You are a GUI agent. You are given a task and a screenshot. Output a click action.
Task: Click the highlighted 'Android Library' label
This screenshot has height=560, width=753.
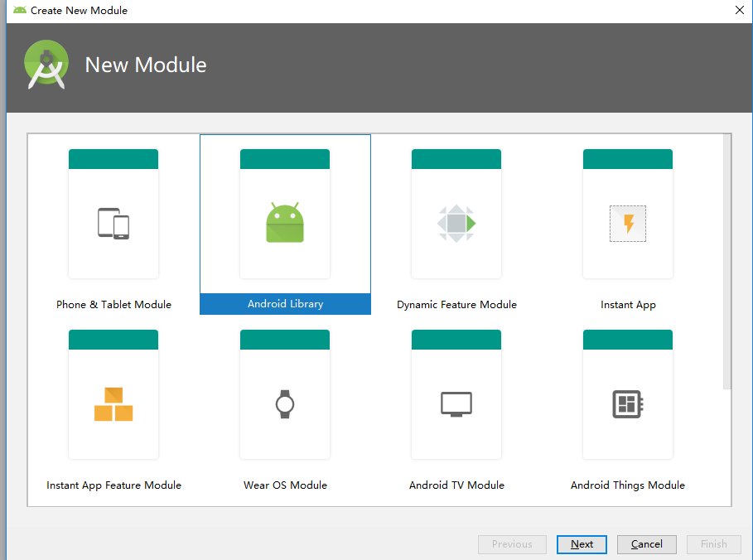click(x=285, y=304)
